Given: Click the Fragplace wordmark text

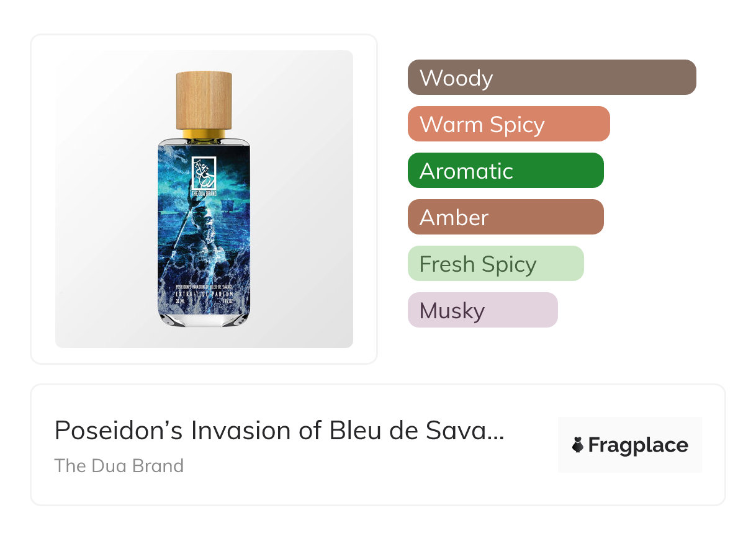Looking at the screenshot, I should point(638,445).
